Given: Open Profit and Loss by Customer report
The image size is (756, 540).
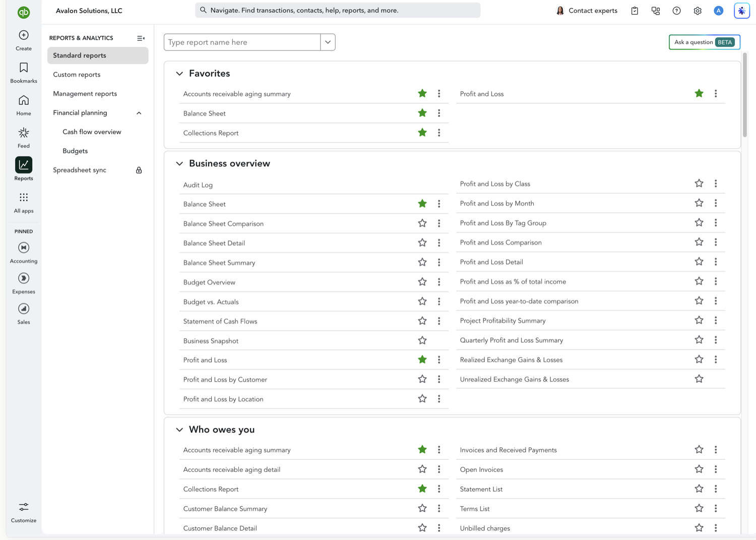Looking at the screenshot, I should 225,380.
